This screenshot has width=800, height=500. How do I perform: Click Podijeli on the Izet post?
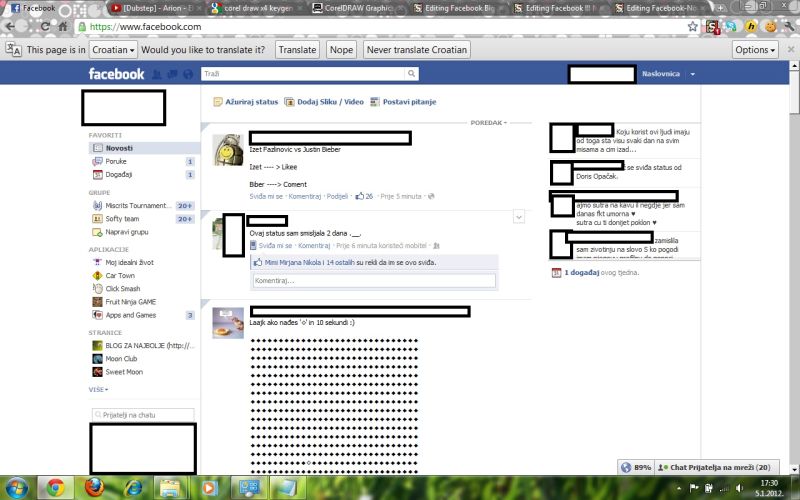tap(337, 196)
